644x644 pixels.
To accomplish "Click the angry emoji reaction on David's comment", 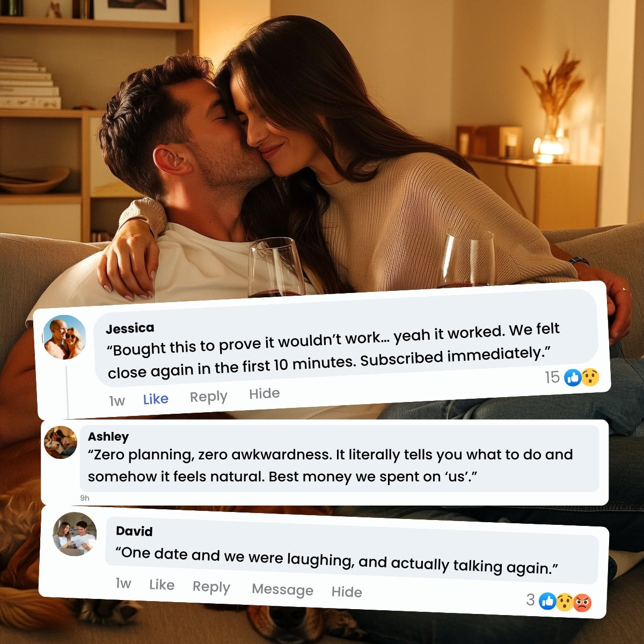I will (x=582, y=603).
